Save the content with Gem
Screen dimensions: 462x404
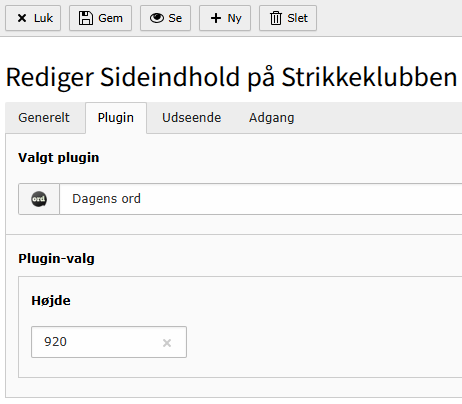pos(110,18)
